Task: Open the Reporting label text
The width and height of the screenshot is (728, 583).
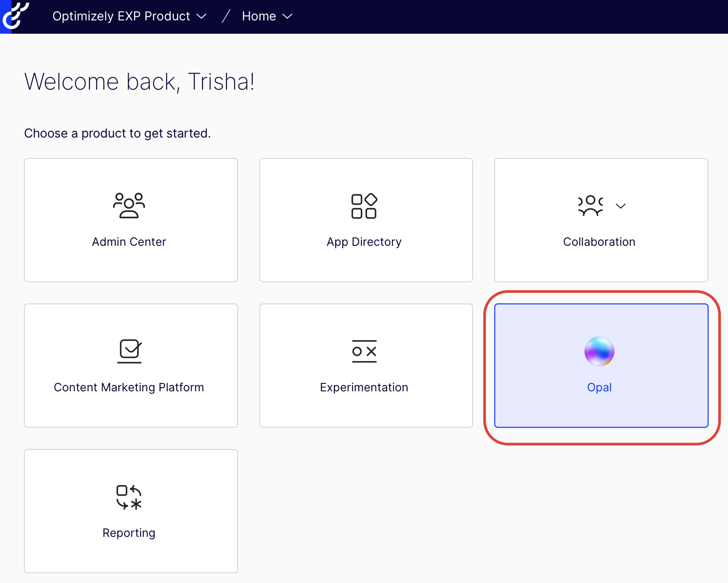Action: 129,533
